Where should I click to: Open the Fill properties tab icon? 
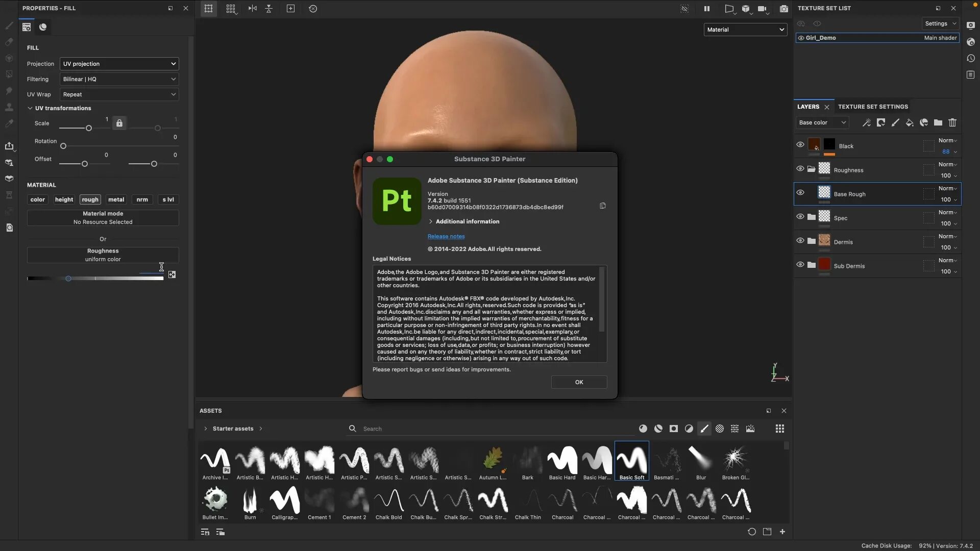click(27, 27)
